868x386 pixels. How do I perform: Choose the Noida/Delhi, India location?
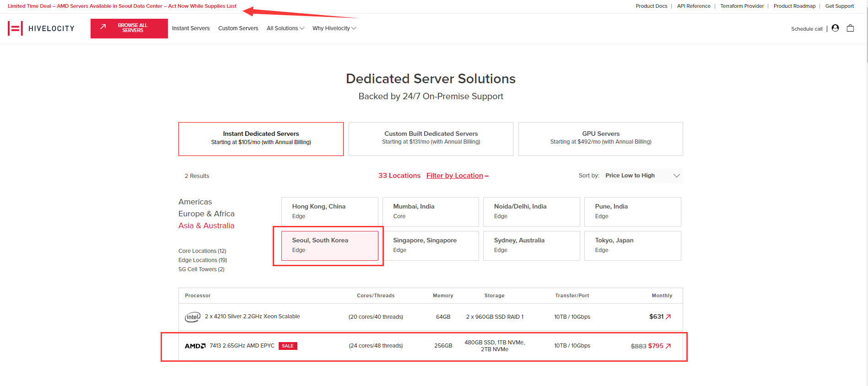(532, 212)
